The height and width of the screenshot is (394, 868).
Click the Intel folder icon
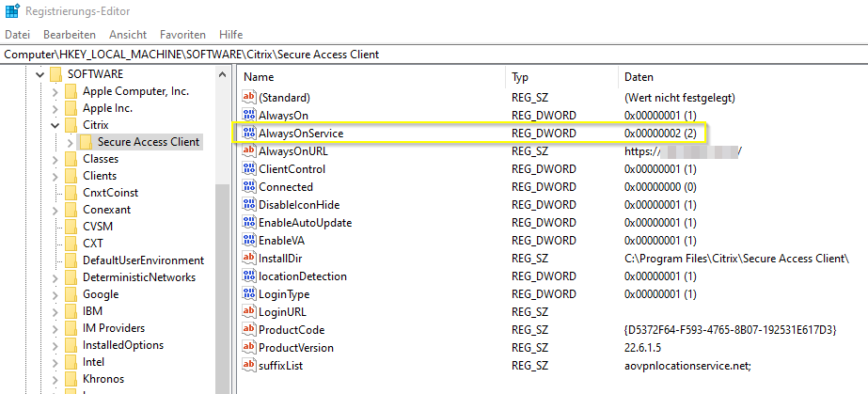(x=71, y=362)
